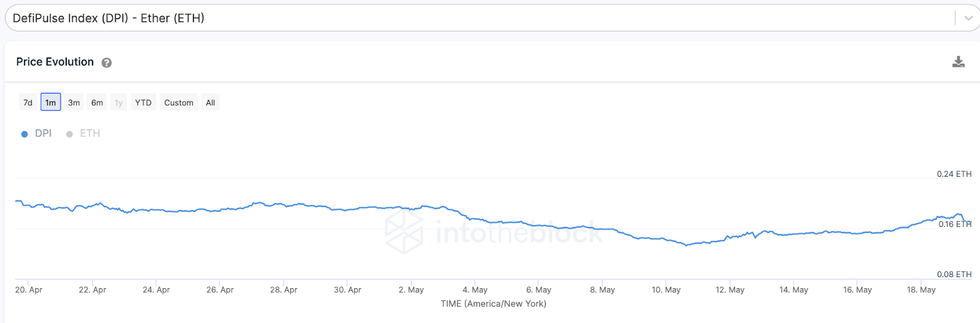This screenshot has width=980, height=323.
Task: Click the disabled 1y range button
Action: click(x=119, y=102)
